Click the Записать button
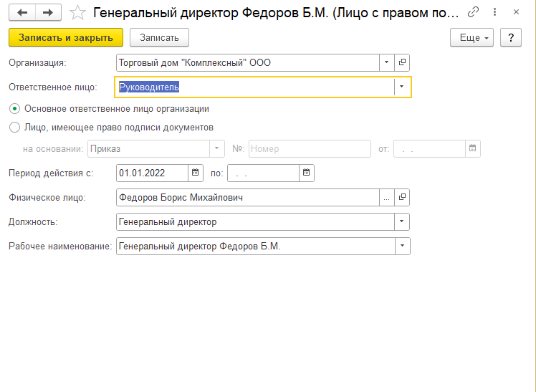Viewport: 536px width, 392px height. (x=159, y=37)
